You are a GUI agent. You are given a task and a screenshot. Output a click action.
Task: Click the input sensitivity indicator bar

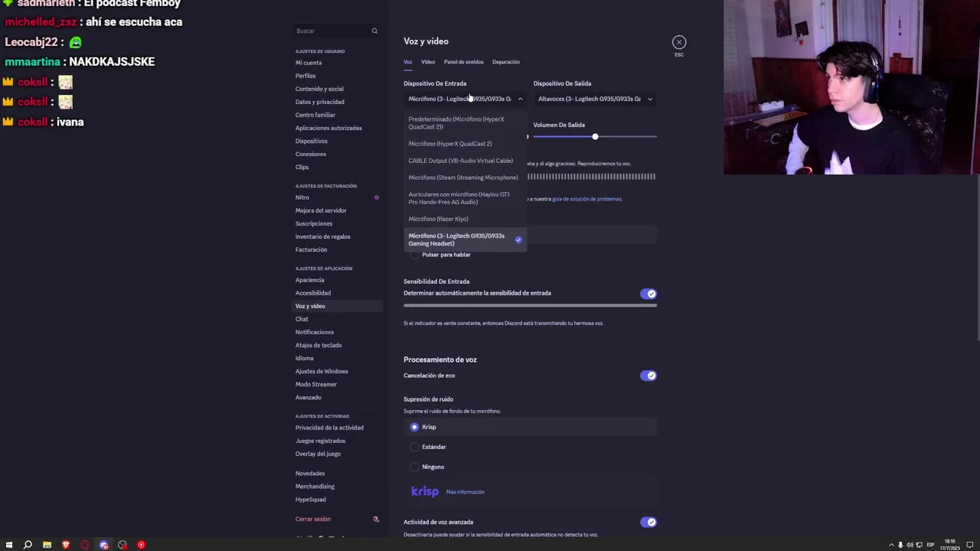click(530, 305)
